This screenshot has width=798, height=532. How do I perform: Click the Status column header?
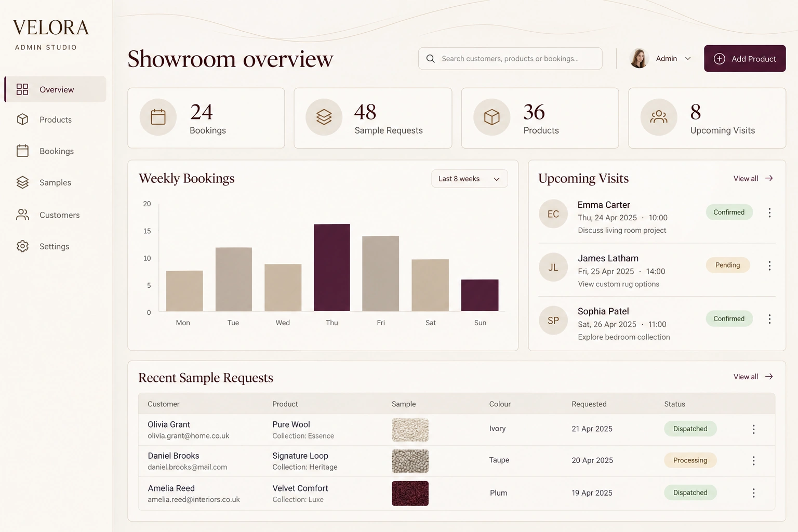[674, 404]
